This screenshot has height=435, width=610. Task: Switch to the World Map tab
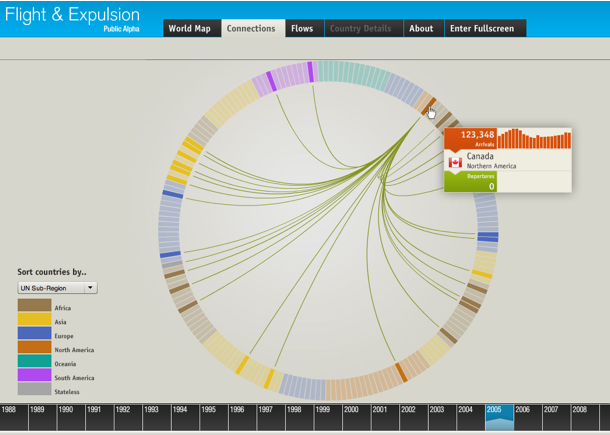click(189, 28)
